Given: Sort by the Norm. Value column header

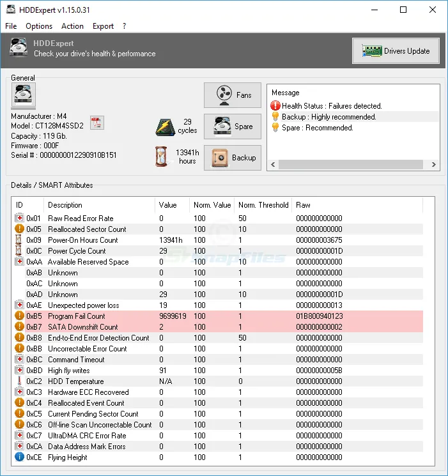Looking at the screenshot, I should (212, 205).
